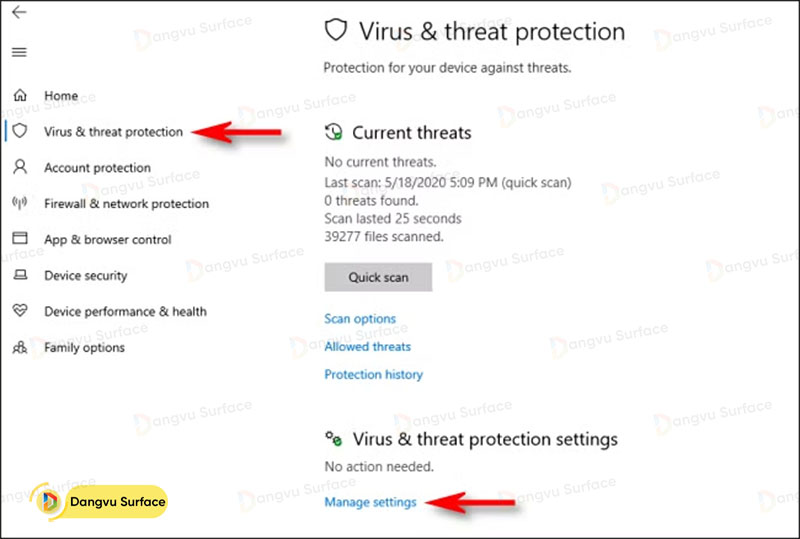Select Family options in sidebar
Viewport: 800px width, 539px height.
click(x=84, y=348)
